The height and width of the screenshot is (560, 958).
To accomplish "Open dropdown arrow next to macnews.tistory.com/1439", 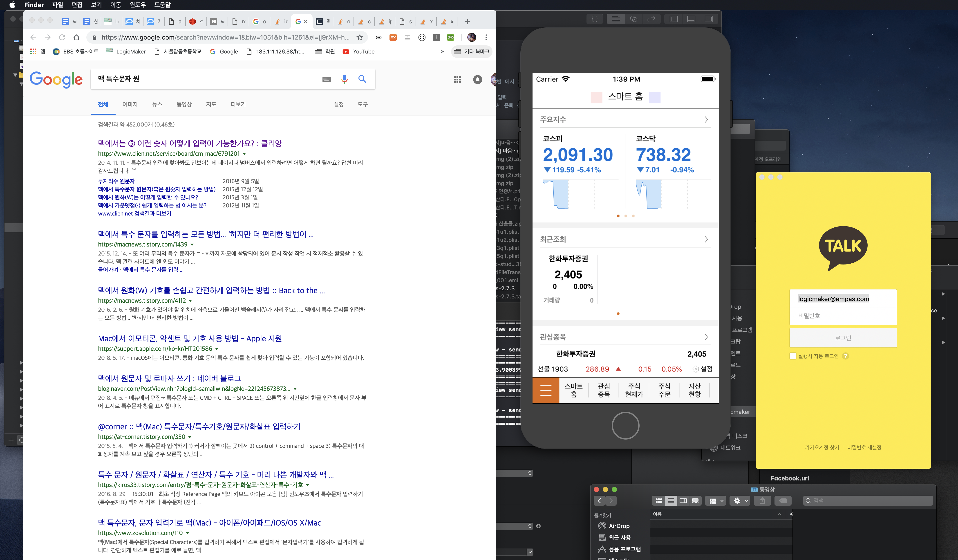I will 192,245.
